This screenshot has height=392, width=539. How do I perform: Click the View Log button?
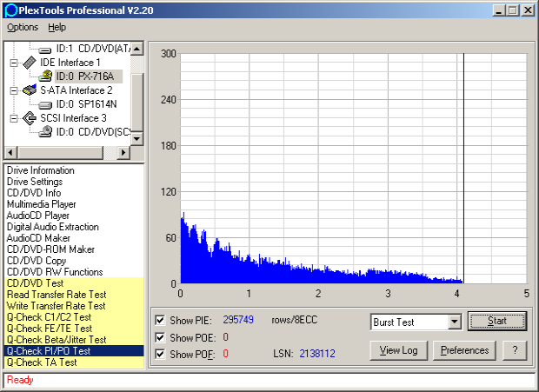pos(399,350)
